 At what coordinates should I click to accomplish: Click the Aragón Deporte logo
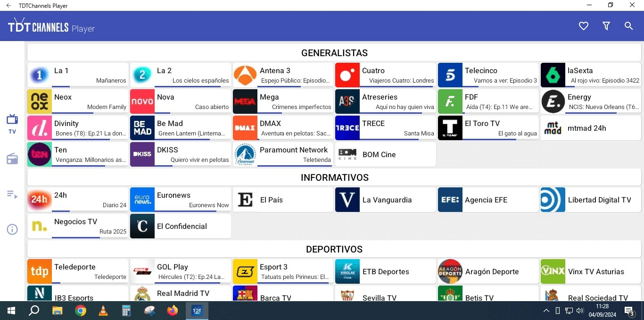coord(450,271)
